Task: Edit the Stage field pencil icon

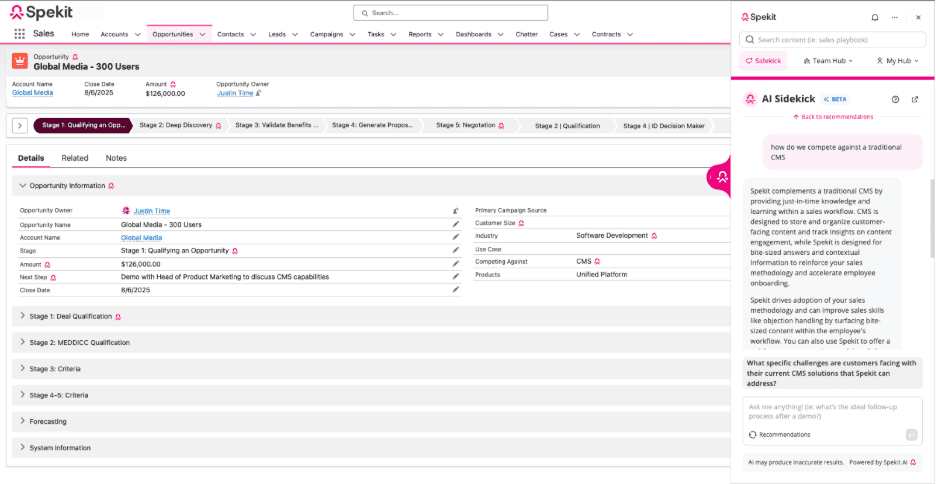Action: pyautogui.click(x=456, y=250)
